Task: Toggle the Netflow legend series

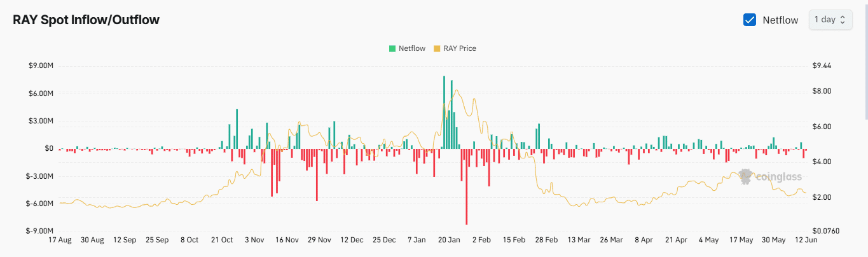Action: (x=406, y=48)
